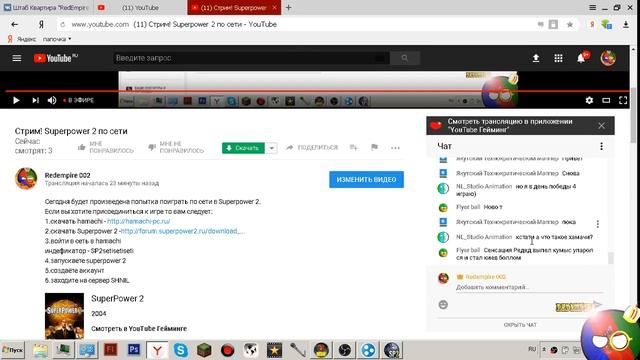Click the Redempire 002 channel avatar
Image resolution: width=640 pixels, height=360 pixels.
coord(26,178)
